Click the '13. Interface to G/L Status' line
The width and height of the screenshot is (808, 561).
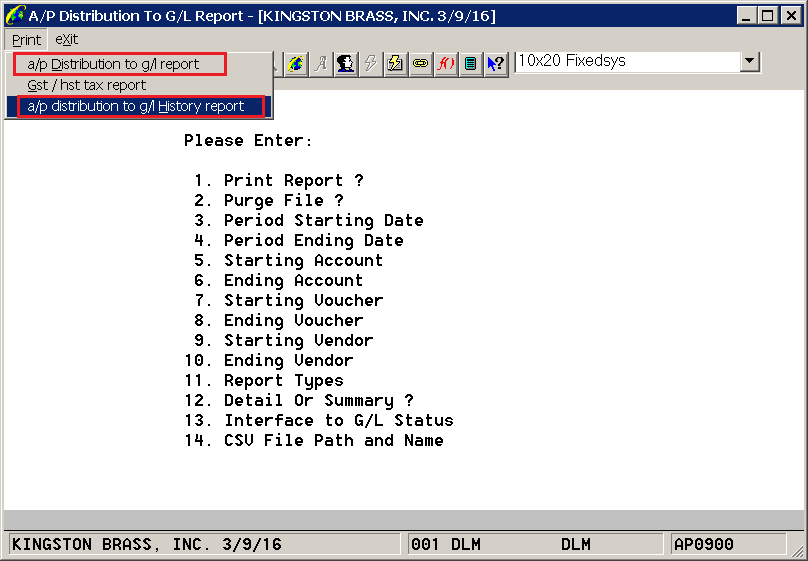click(x=319, y=421)
